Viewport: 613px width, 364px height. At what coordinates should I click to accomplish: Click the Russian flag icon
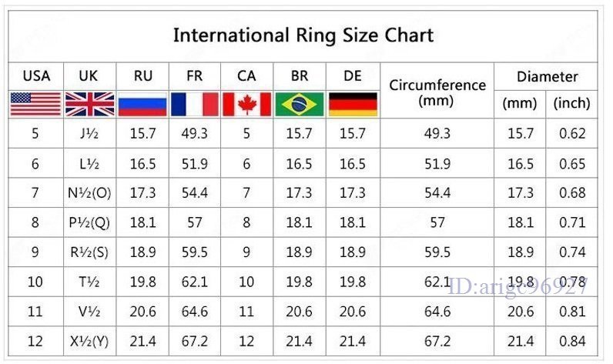click(142, 103)
